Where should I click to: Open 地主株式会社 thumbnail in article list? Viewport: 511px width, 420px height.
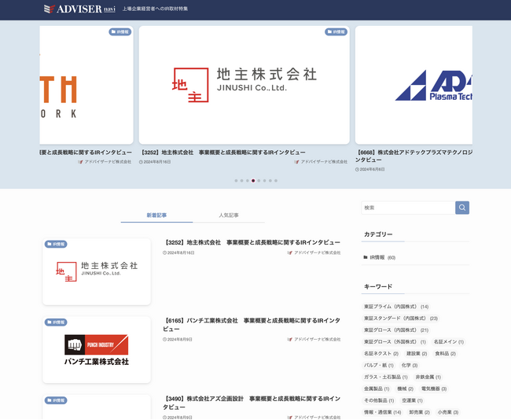[x=97, y=271]
